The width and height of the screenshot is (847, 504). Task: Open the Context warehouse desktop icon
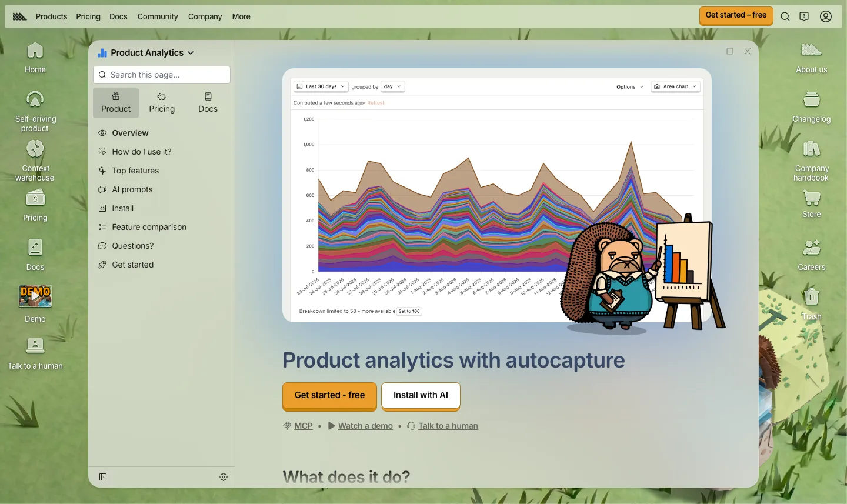[x=35, y=160]
